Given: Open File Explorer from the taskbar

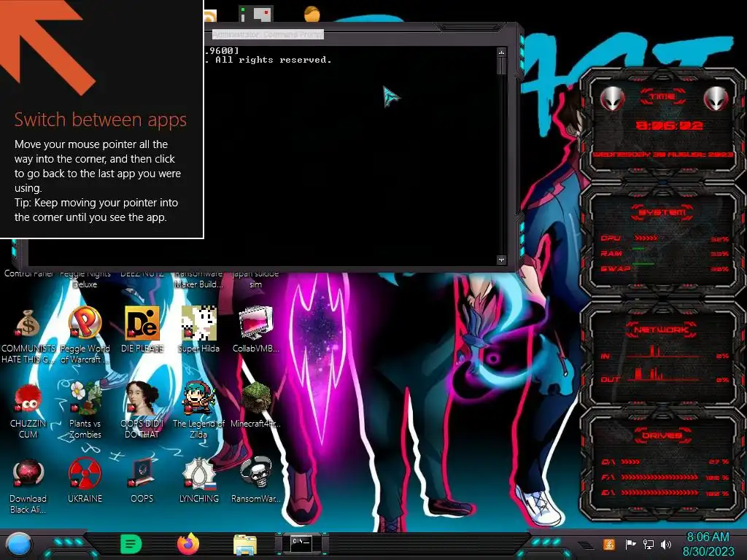Looking at the screenshot, I should click(x=245, y=545).
